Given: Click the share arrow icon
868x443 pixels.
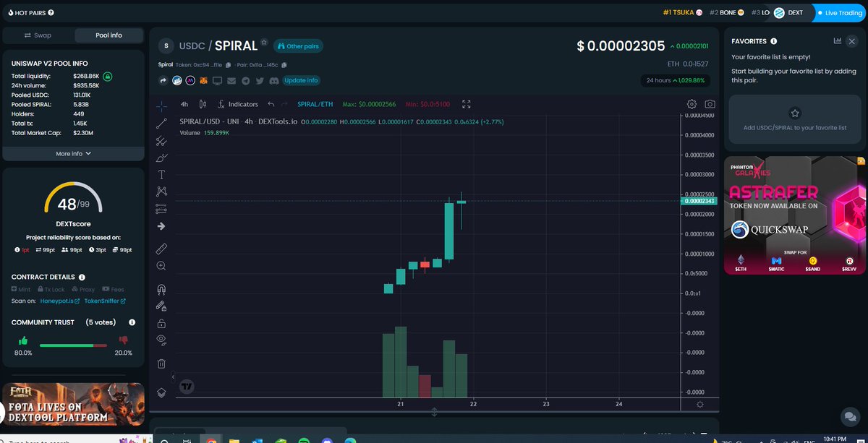Looking at the screenshot, I should (x=164, y=80).
